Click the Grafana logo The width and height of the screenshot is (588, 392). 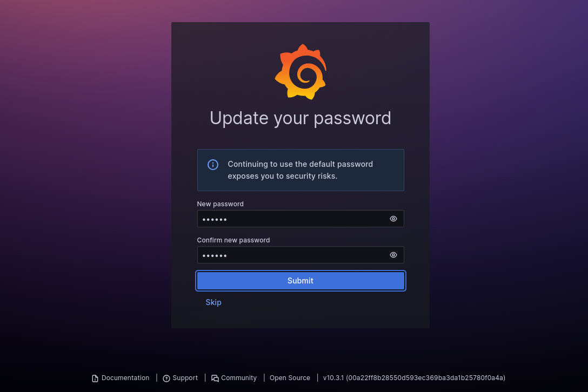pos(300,72)
